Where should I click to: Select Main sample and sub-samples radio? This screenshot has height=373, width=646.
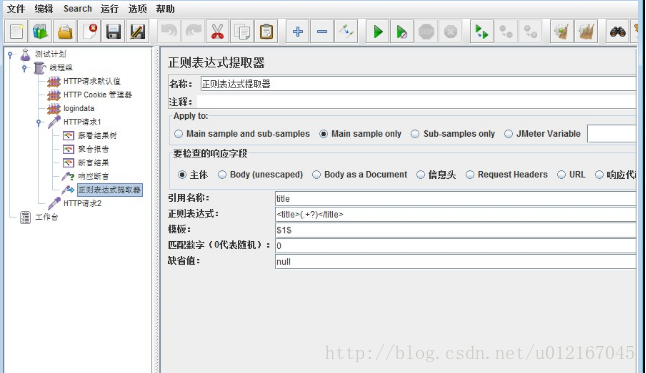(178, 134)
